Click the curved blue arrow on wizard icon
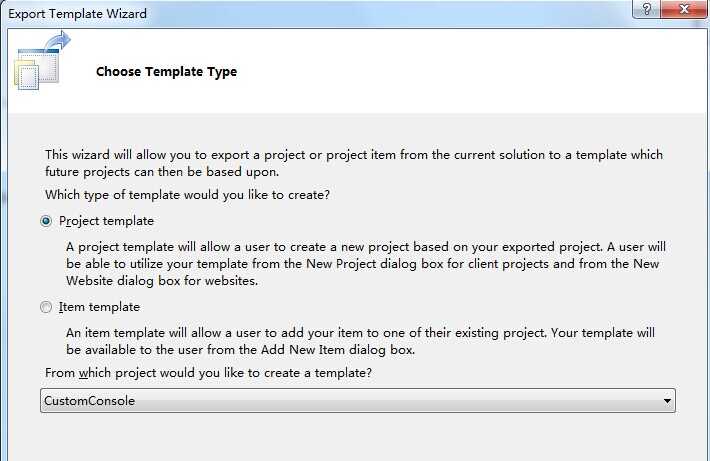710x461 pixels. (58, 41)
